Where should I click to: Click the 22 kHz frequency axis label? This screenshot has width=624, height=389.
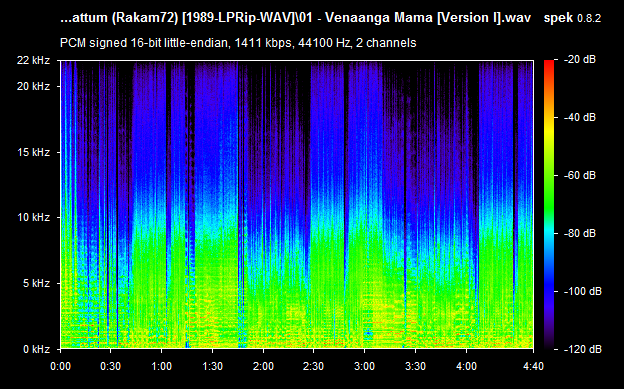coord(33,61)
